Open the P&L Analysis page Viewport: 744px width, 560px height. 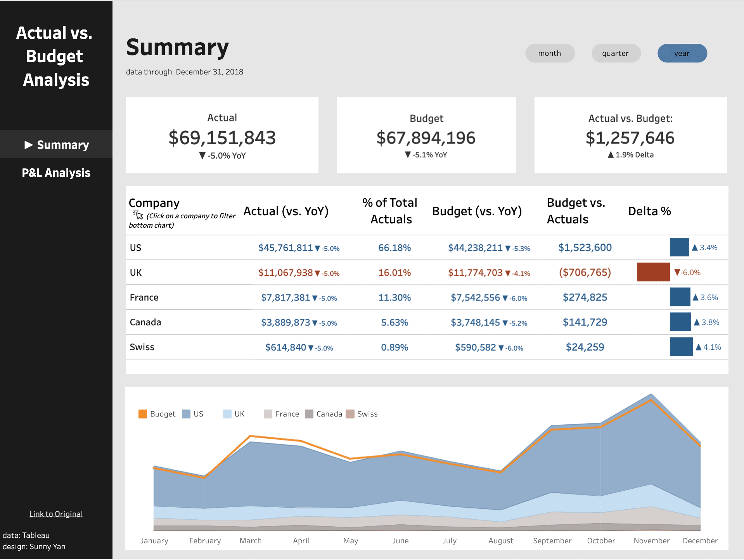(56, 173)
